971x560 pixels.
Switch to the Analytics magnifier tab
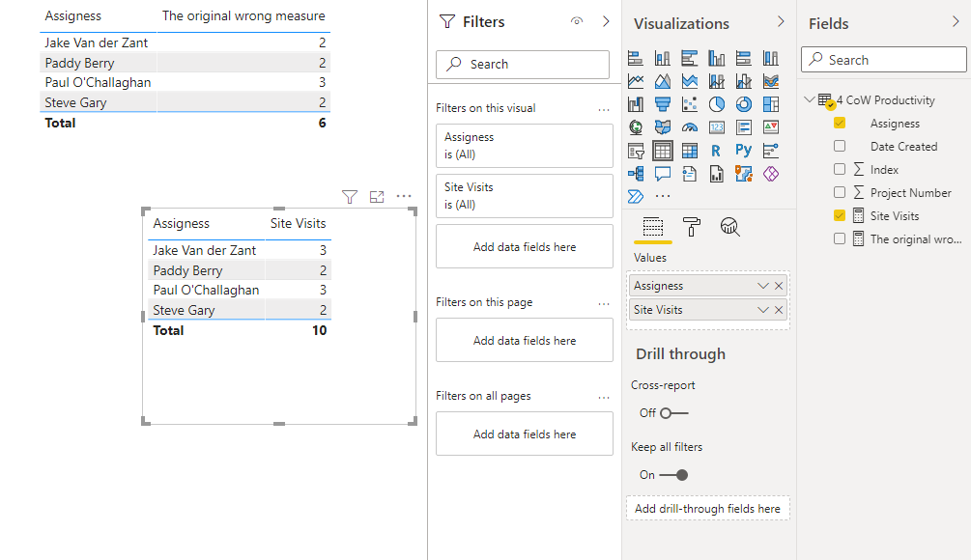pos(730,227)
